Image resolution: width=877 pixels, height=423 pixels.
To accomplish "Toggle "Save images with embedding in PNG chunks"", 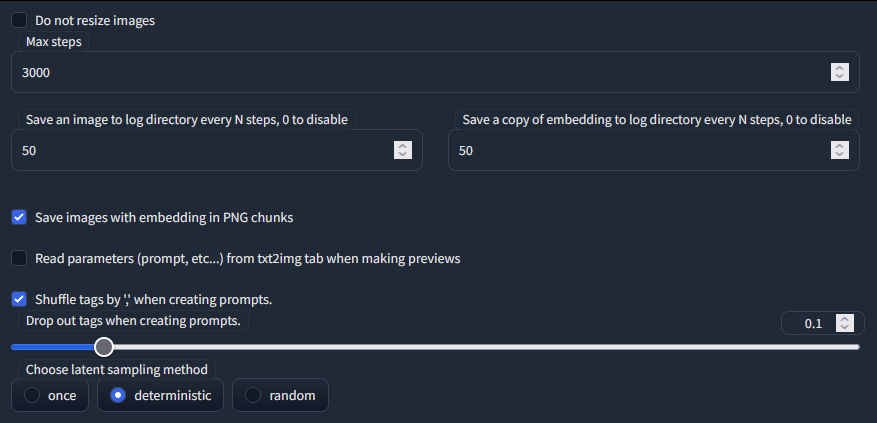I will 19,217.
